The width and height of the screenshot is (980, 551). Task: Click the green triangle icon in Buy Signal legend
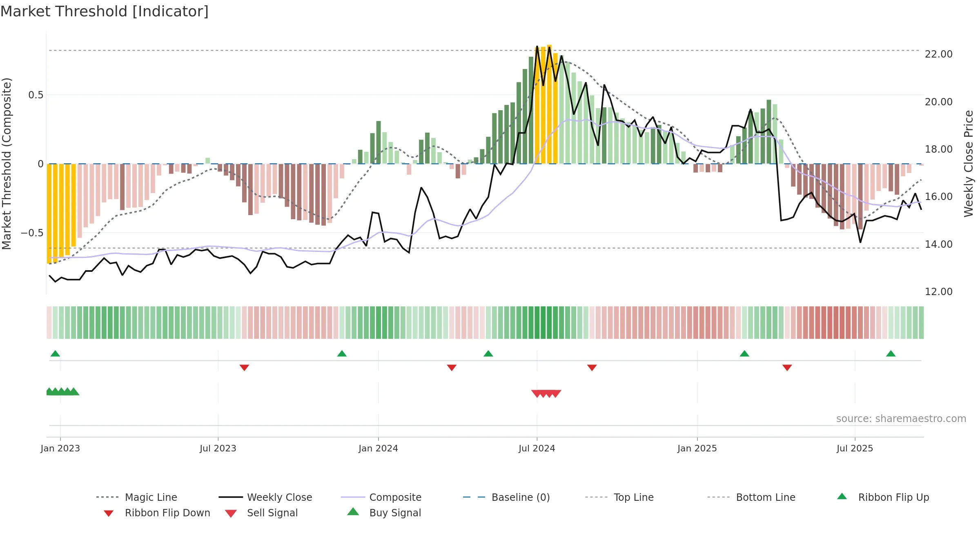pyautogui.click(x=353, y=511)
